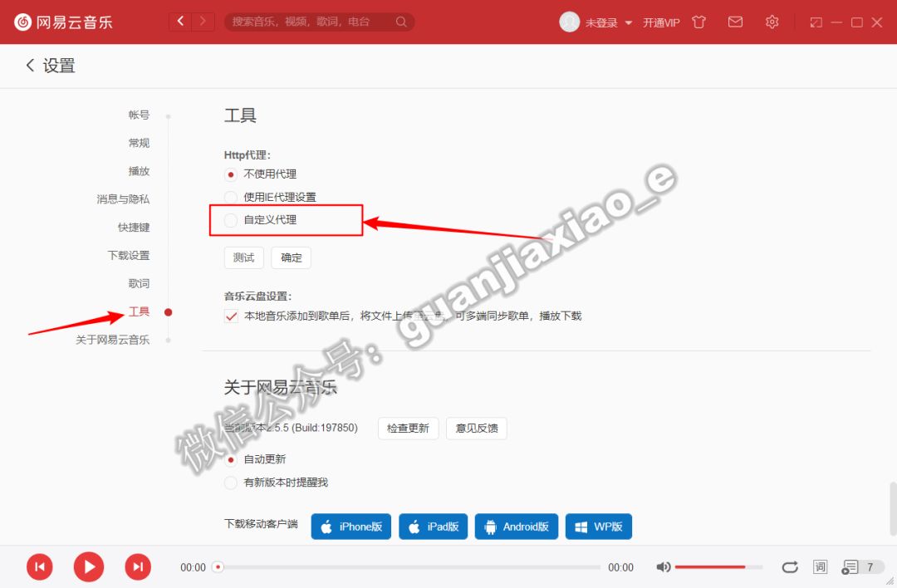The height and width of the screenshot is (588, 897).
Task: Click the forward navigation arrow in top bar
Action: [202, 21]
